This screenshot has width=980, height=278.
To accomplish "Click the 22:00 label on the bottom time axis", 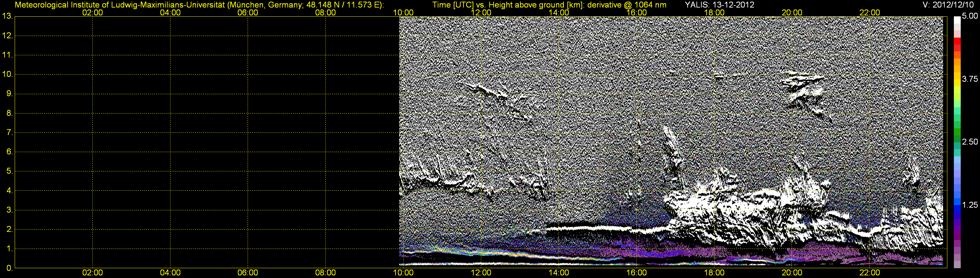I will tap(870, 273).
